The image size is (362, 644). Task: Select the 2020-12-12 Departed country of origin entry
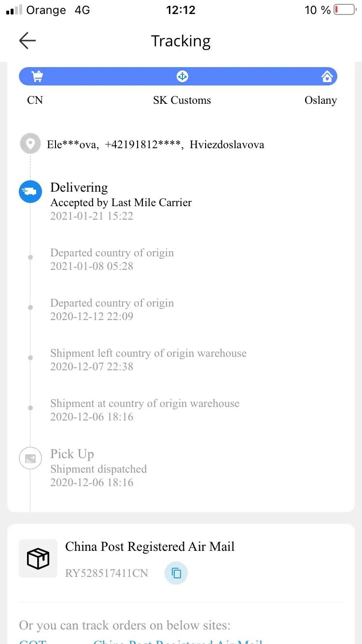(112, 309)
